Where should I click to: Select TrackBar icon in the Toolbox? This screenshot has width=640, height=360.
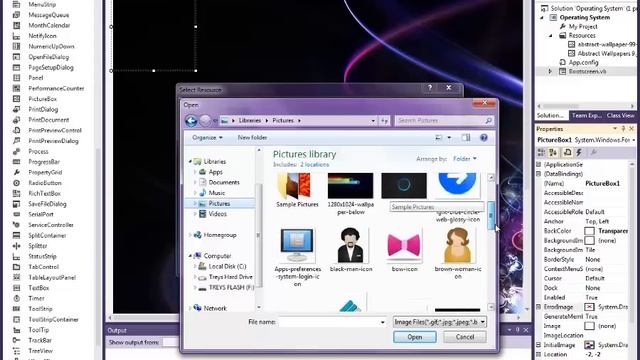(x=16, y=340)
